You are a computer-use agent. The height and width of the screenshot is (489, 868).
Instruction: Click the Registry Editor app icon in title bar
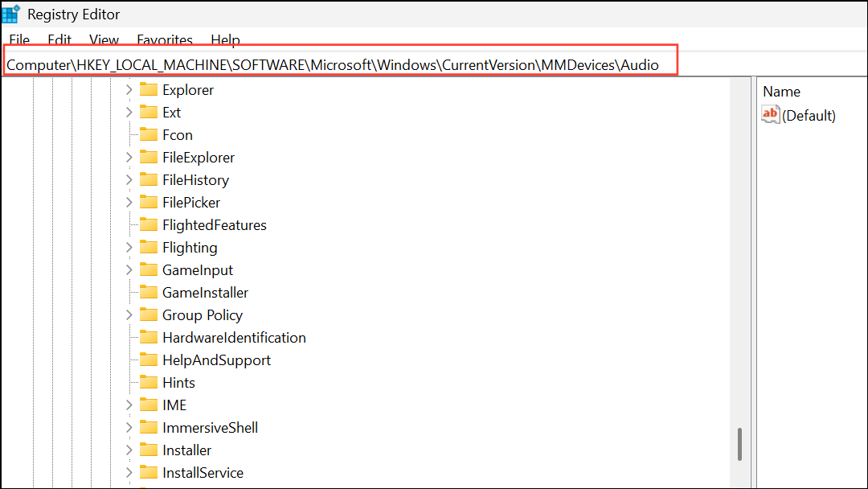[11, 14]
